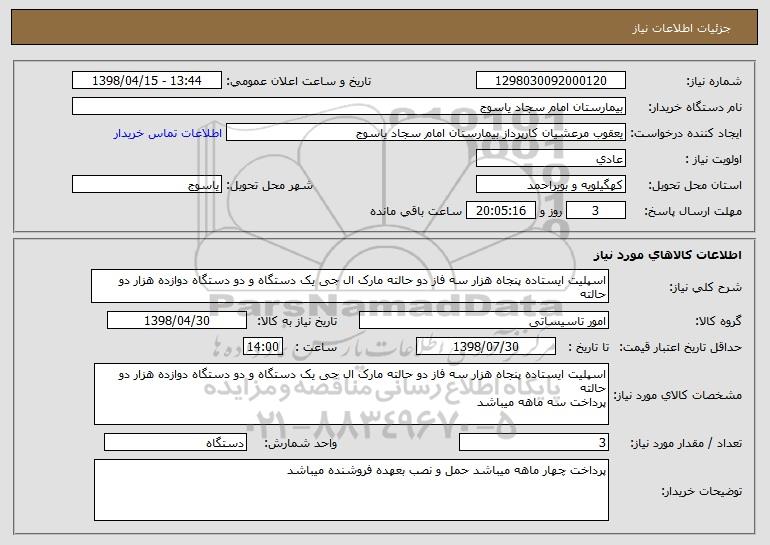This screenshot has width=770, height=545.
Task: Click the label تاریخ و ساعت اعلان عمومی
Action: [x=299, y=82]
